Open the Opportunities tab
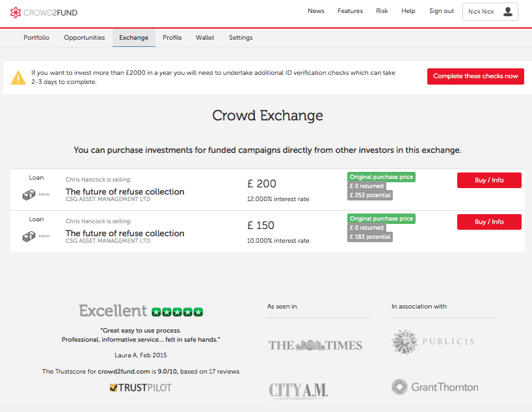 [x=85, y=38]
